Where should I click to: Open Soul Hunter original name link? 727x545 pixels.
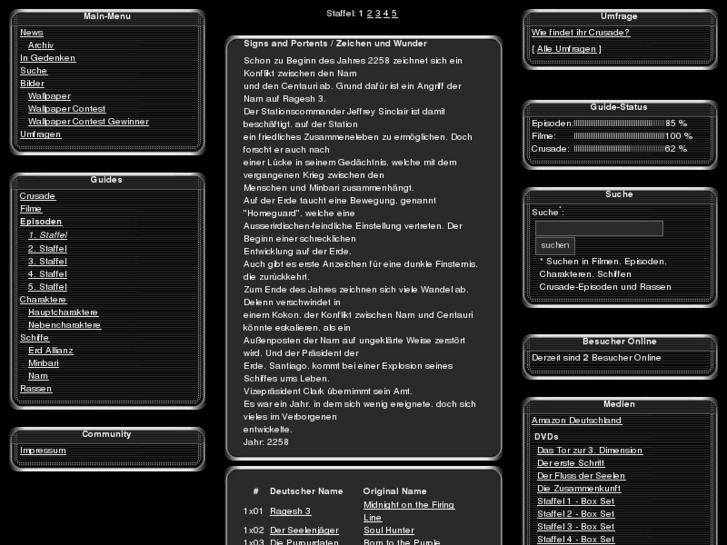click(389, 530)
